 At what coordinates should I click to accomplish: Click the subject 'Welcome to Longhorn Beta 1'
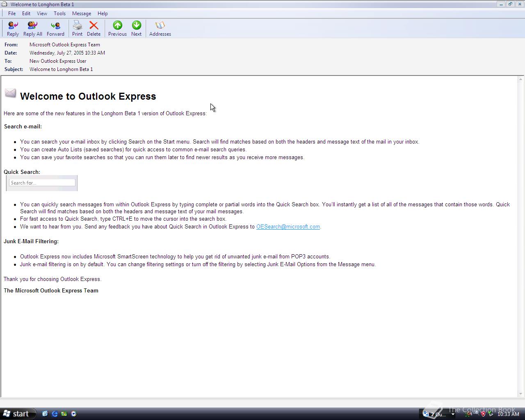[61, 69]
